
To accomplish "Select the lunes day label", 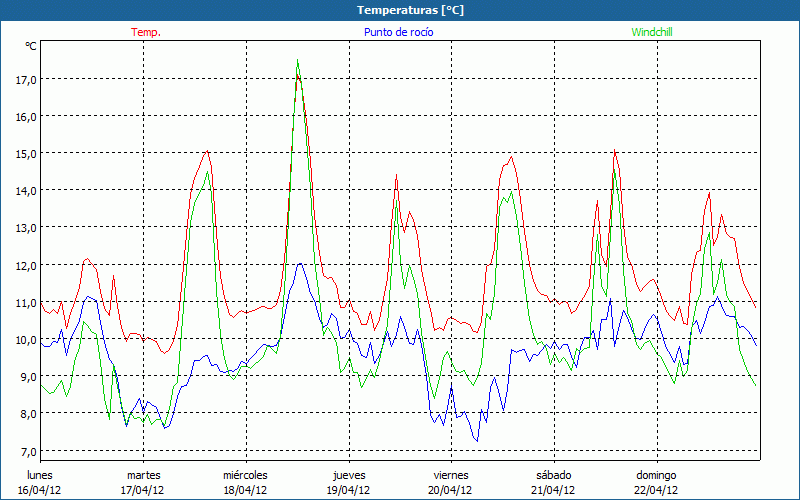I will [40, 475].
